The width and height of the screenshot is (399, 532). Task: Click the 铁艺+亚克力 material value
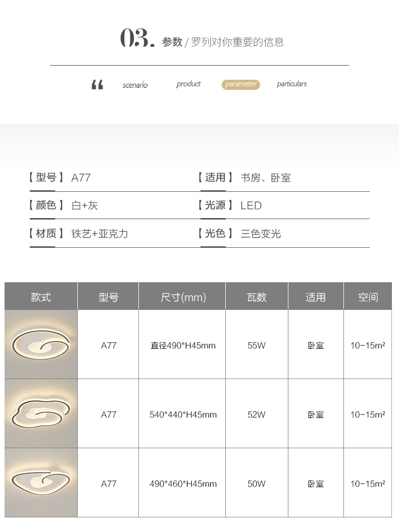99,234
